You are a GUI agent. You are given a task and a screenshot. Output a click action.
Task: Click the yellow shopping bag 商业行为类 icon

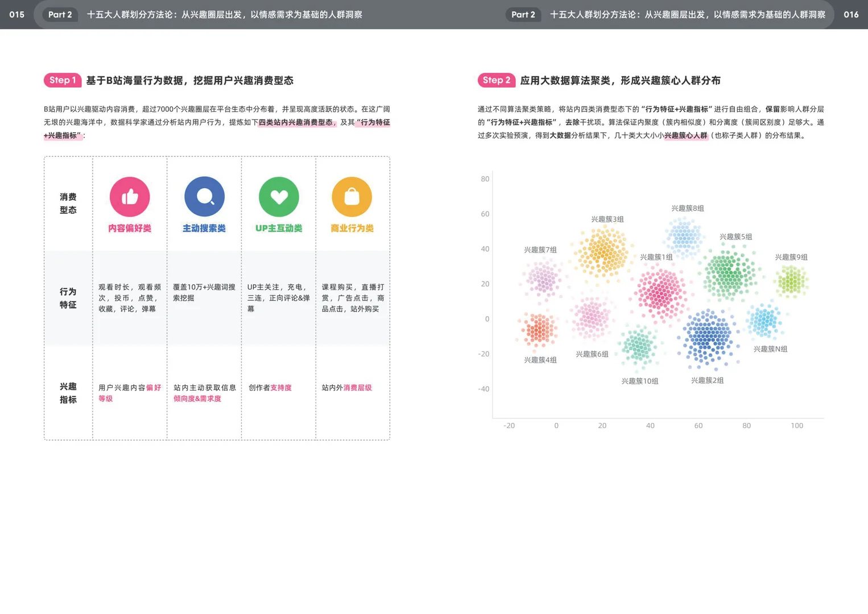[x=353, y=196]
